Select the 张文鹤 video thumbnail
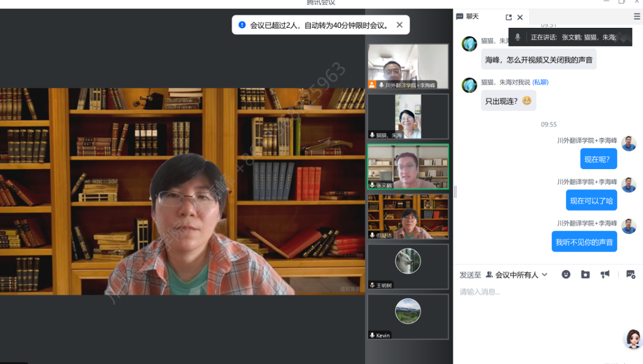Image resolution: width=643 pixels, height=364 pixels. tap(408, 166)
